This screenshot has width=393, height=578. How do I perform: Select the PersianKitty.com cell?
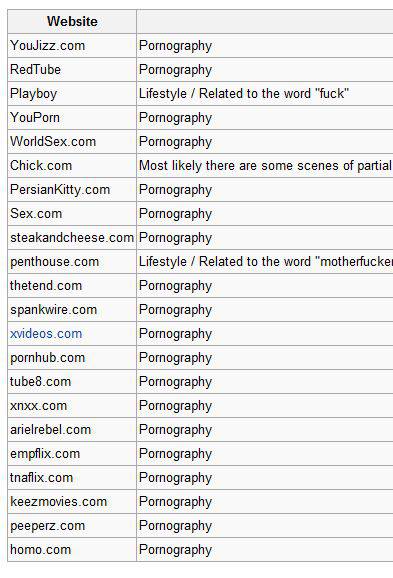[x=72, y=189]
